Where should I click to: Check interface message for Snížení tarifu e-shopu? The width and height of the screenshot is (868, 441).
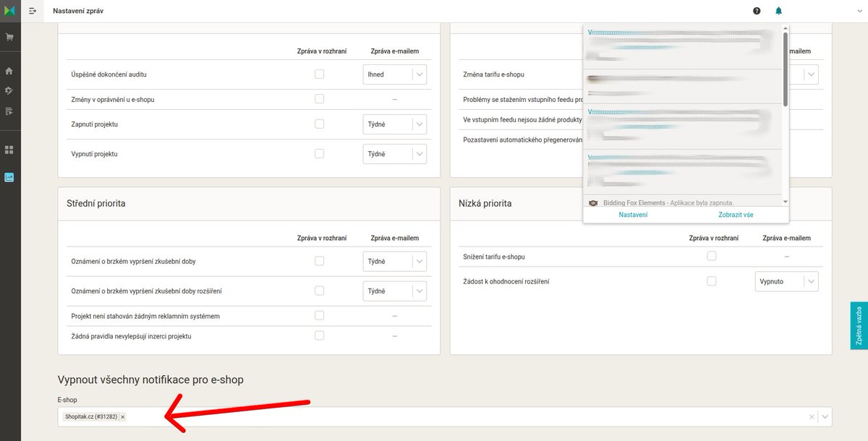(x=712, y=256)
